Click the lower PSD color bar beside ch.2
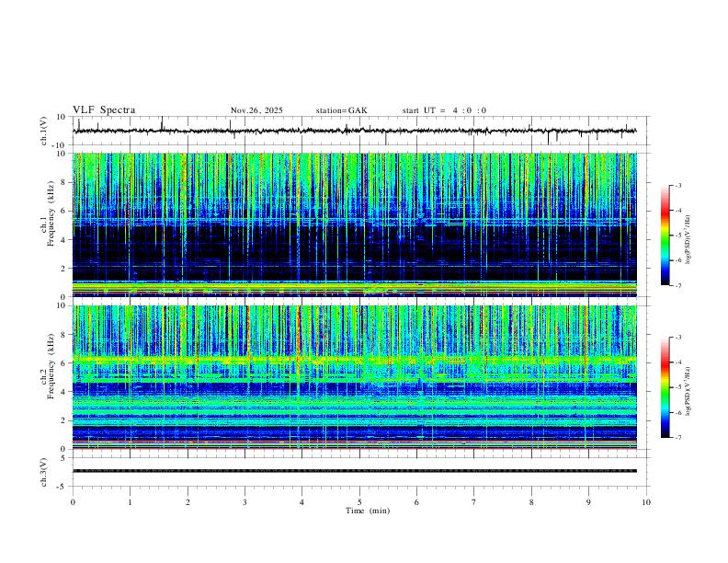The height and width of the screenshot is (563, 728). (665, 387)
